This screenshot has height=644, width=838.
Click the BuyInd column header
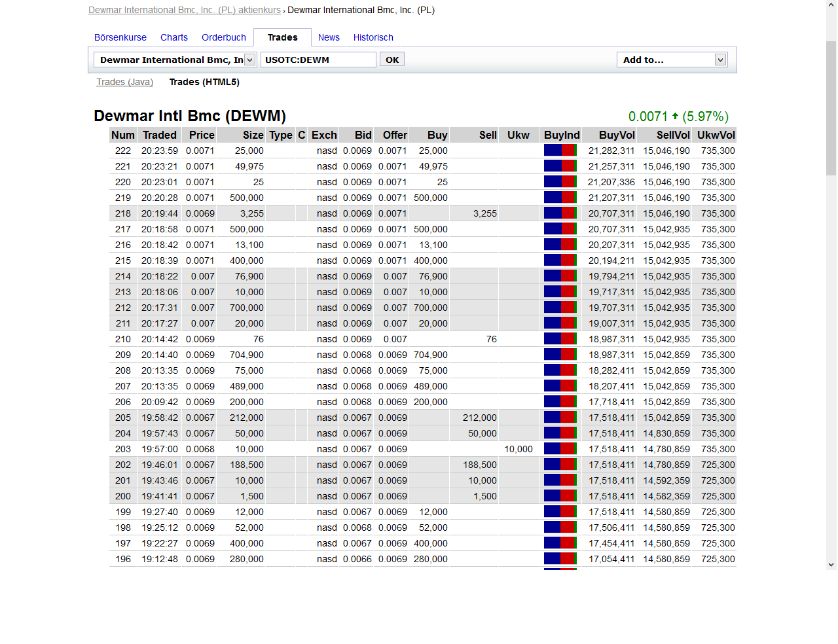pos(562,135)
